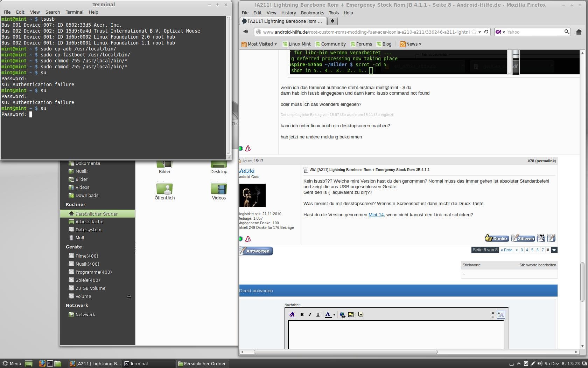Expand News feed bookmark dropdown
Screen dimensions: 588x368
click(420, 44)
